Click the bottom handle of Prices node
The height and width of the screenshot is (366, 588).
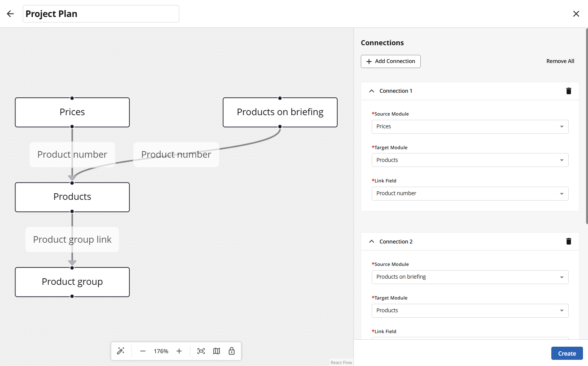click(x=72, y=127)
